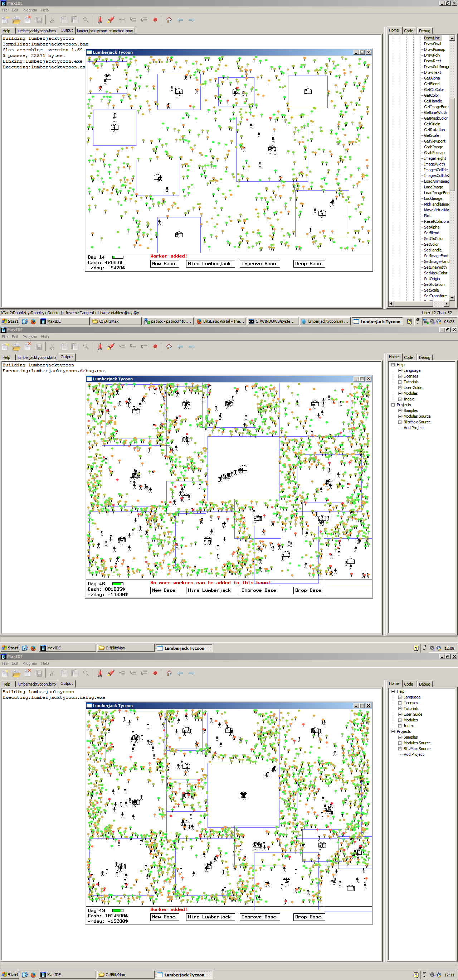Click upright Build rocket icon in topmost toolbar
This screenshot has height=980, width=458.
[99, 20]
